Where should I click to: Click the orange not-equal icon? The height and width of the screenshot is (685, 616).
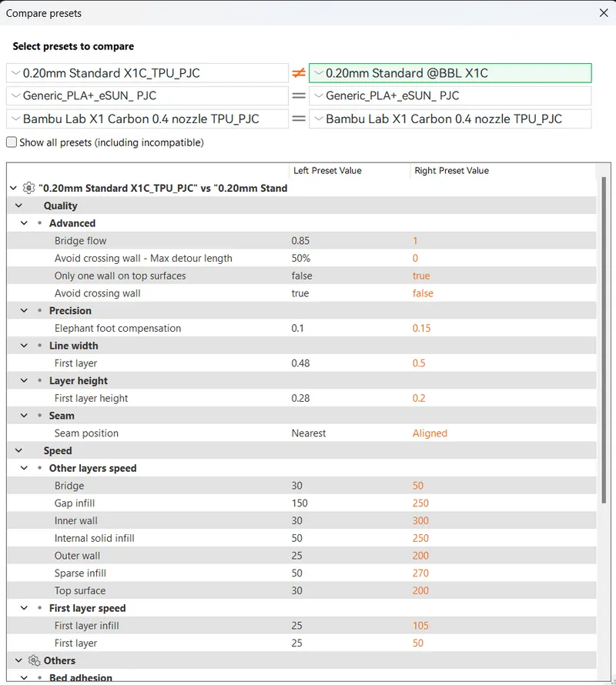pyautogui.click(x=299, y=73)
